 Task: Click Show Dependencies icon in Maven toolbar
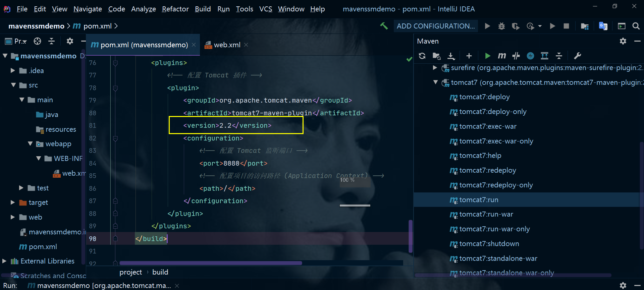544,56
